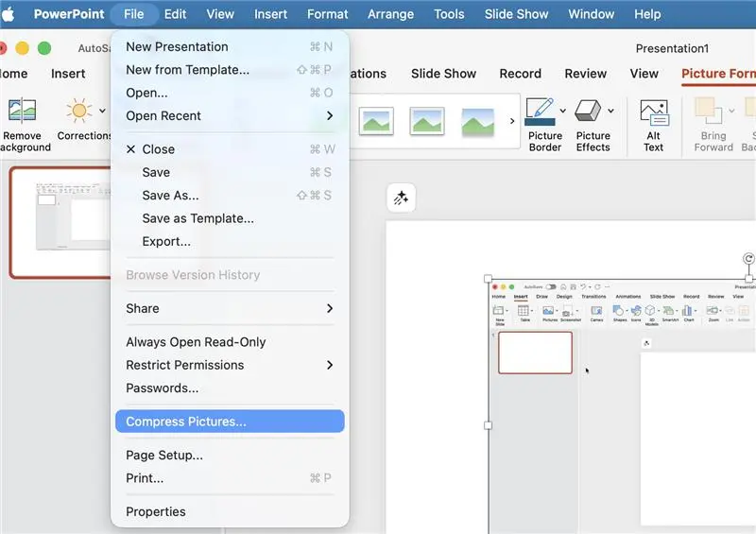Choose Page Setup...
The width and height of the screenshot is (756, 534).
click(x=230, y=455)
